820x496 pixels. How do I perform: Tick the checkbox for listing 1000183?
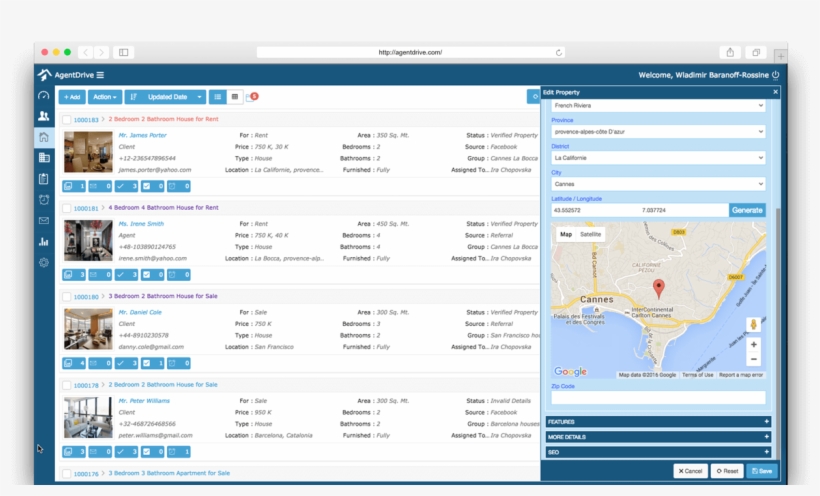click(x=66, y=120)
